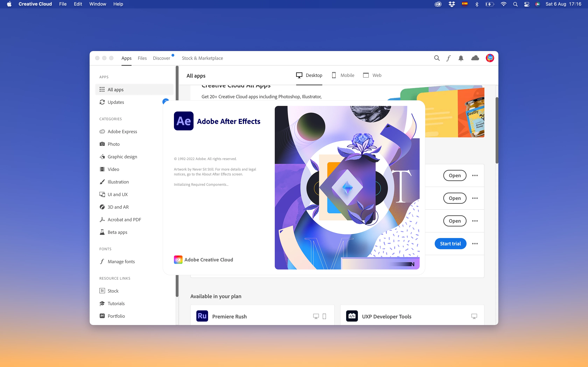Image resolution: width=588 pixels, height=367 pixels.
Task: Open the notifications bell
Action: tap(461, 58)
